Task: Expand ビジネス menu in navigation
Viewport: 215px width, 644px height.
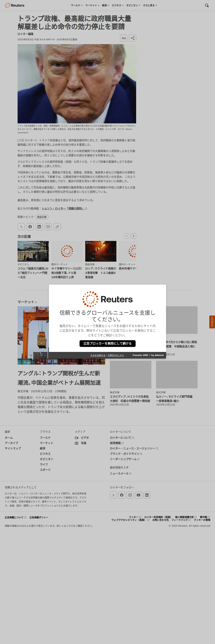Action: (118, 5)
